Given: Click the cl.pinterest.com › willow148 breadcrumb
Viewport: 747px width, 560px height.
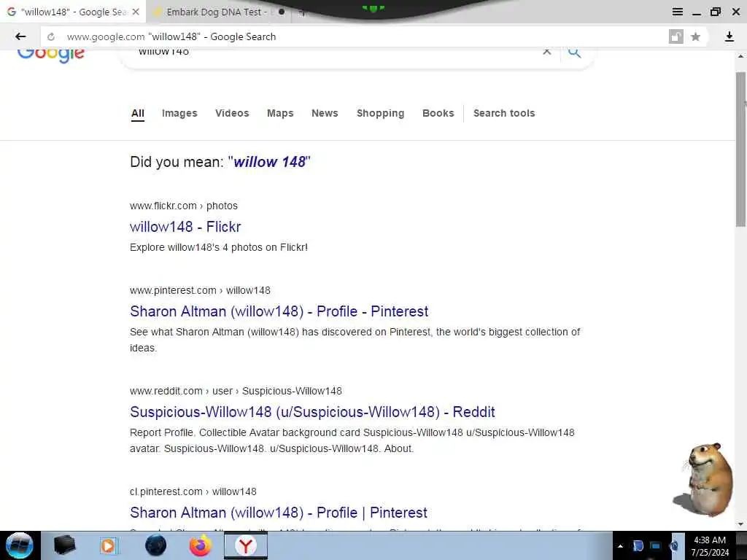Looking at the screenshot, I should click(x=193, y=491).
